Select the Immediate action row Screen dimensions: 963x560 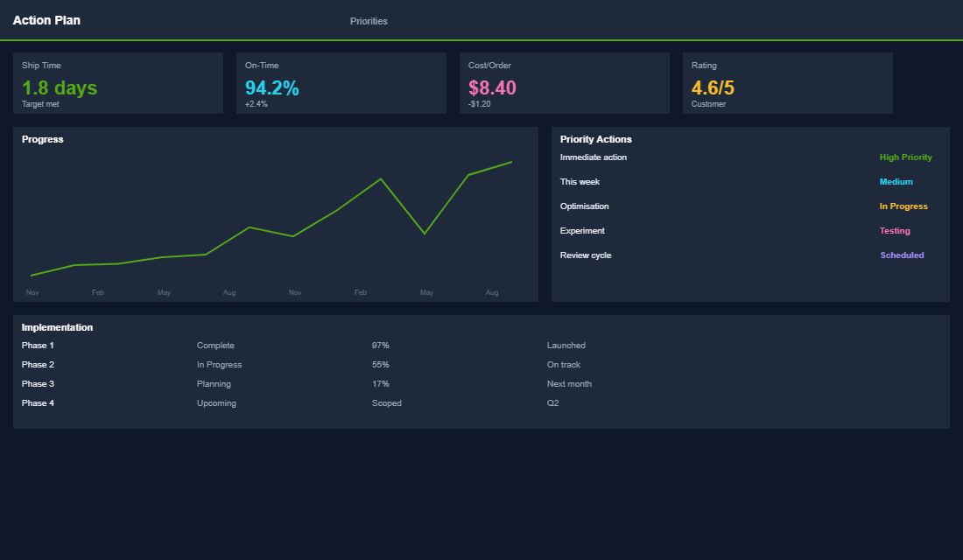(x=594, y=157)
